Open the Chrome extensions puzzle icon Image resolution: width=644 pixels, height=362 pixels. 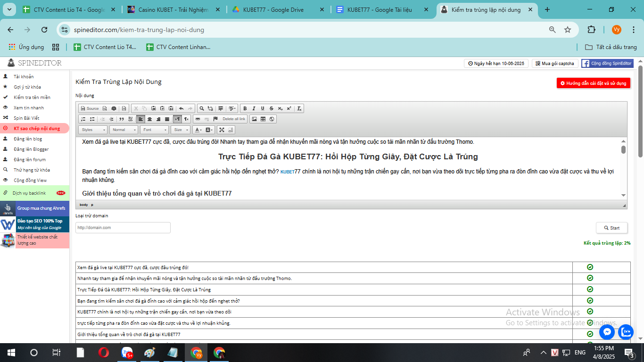(591, 30)
